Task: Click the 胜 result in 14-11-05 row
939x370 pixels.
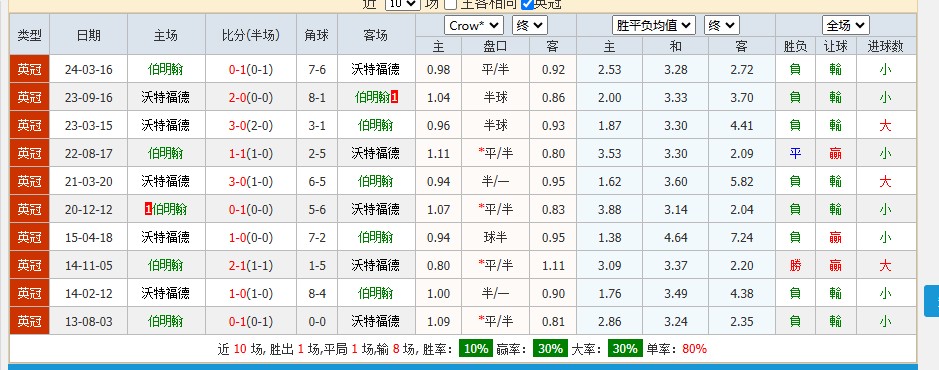Action: pyautogui.click(x=795, y=265)
